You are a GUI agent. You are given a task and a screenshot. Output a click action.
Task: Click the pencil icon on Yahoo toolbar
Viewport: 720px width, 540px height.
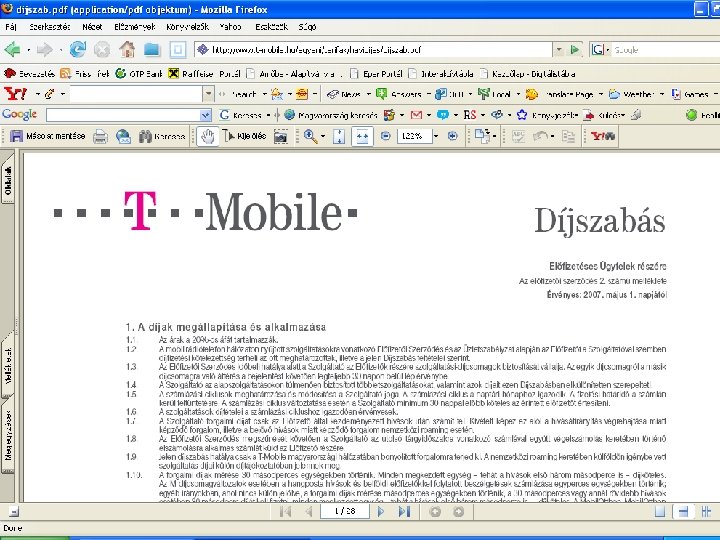[50, 94]
